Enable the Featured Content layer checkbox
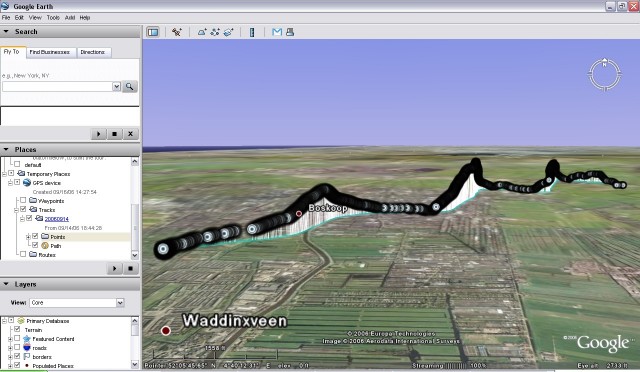 pos(17,338)
